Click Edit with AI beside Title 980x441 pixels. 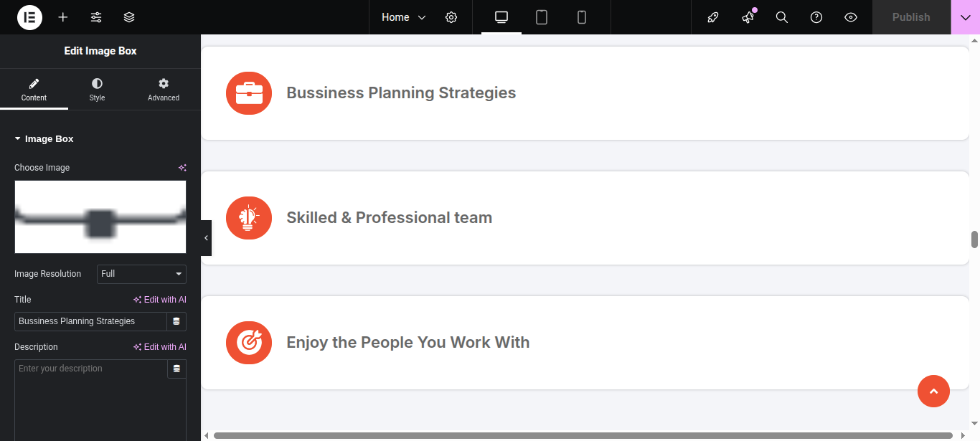tap(160, 300)
